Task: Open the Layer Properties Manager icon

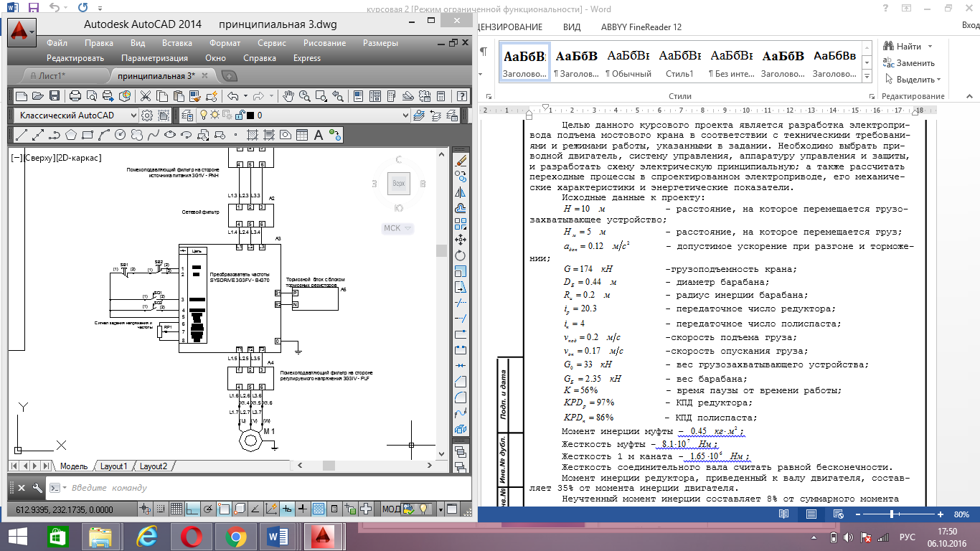Action: (187, 116)
